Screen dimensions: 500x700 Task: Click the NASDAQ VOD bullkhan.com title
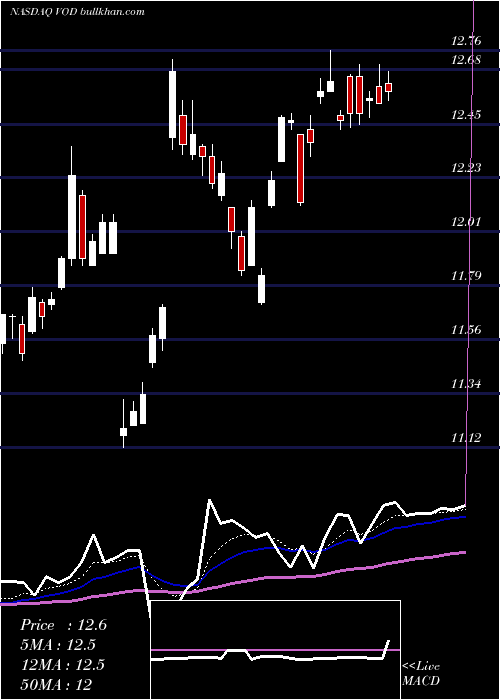point(77,12)
